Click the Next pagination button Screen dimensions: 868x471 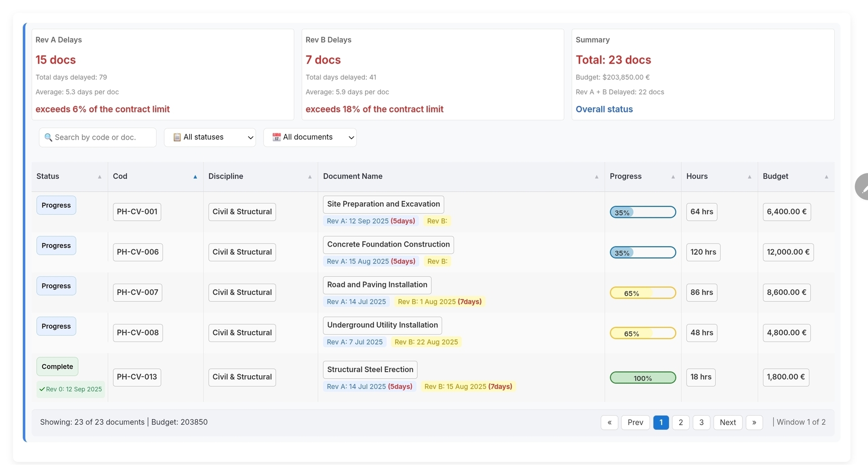728,423
